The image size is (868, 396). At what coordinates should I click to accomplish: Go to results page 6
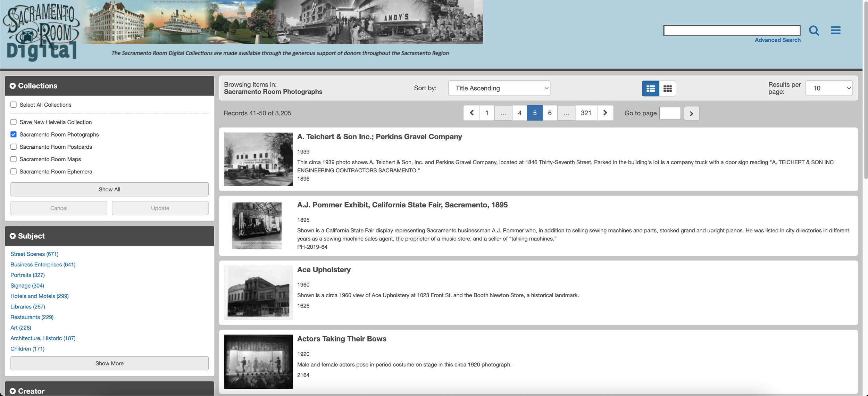[x=550, y=113]
